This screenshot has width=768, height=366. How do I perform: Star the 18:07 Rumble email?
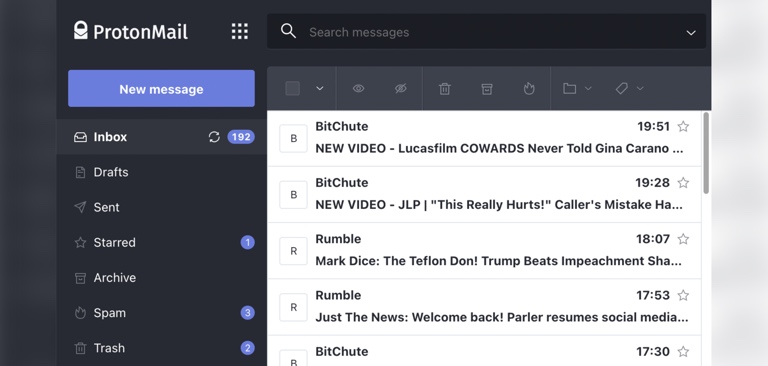pos(683,239)
